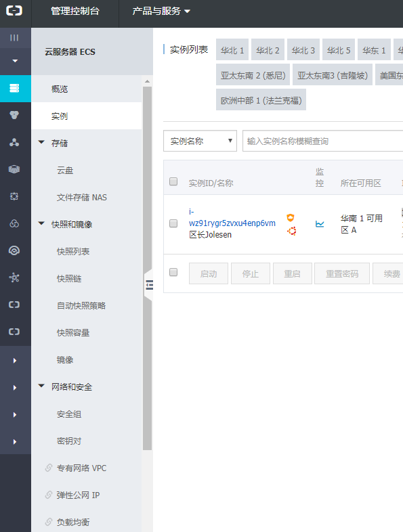Tick the checkbox for instance 区长Jolesen
Image resolution: width=403 pixels, height=532 pixels.
click(x=173, y=223)
